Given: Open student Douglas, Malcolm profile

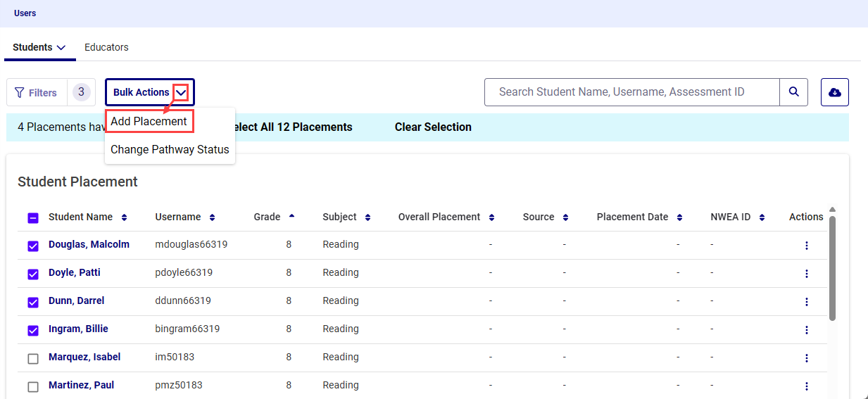Looking at the screenshot, I should [89, 244].
